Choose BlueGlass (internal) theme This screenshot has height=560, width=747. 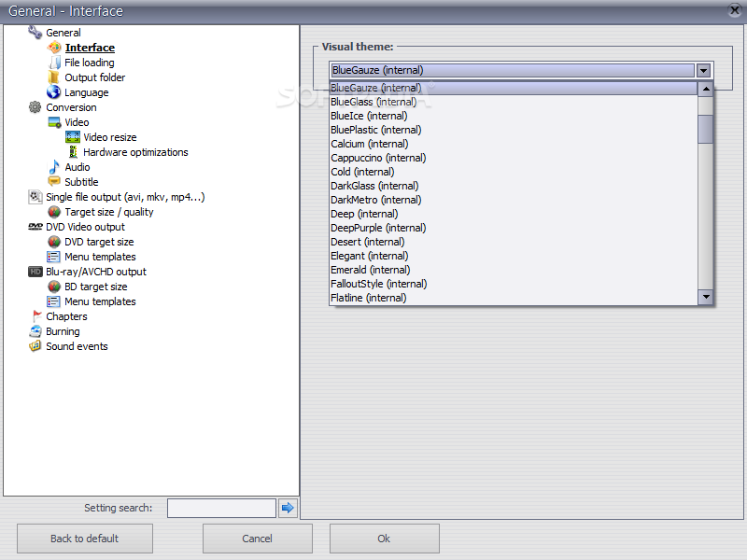click(x=514, y=102)
